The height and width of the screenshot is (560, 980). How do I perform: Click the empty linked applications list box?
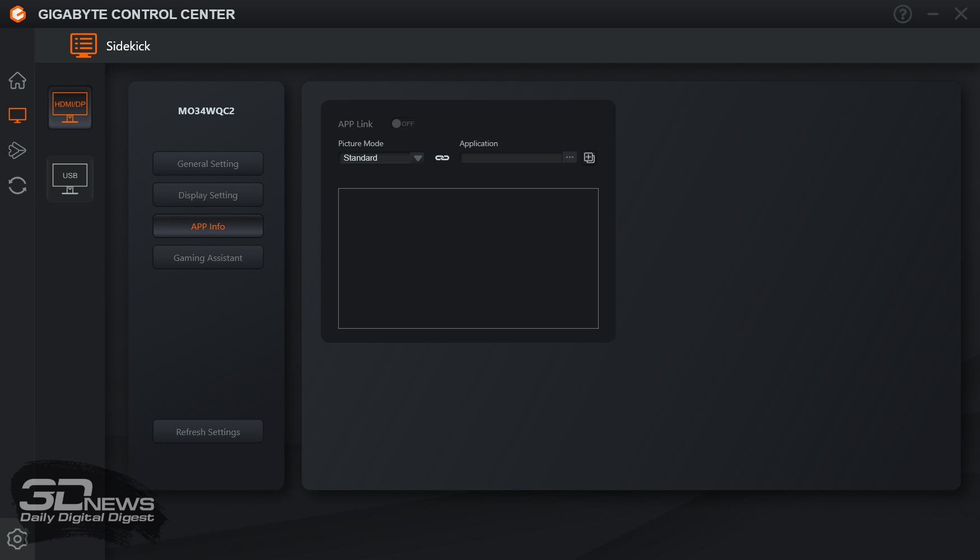pyautogui.click(x=468, y=258)
